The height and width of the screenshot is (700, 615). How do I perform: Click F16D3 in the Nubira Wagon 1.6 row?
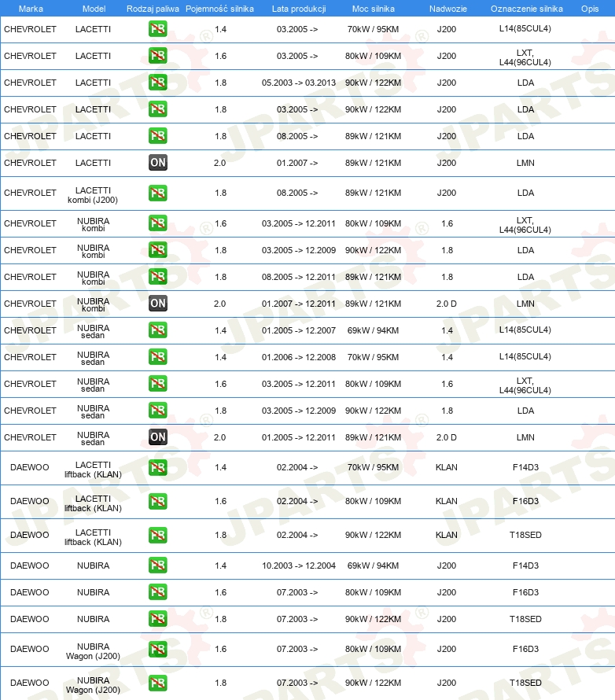click(x=525, y=649)
